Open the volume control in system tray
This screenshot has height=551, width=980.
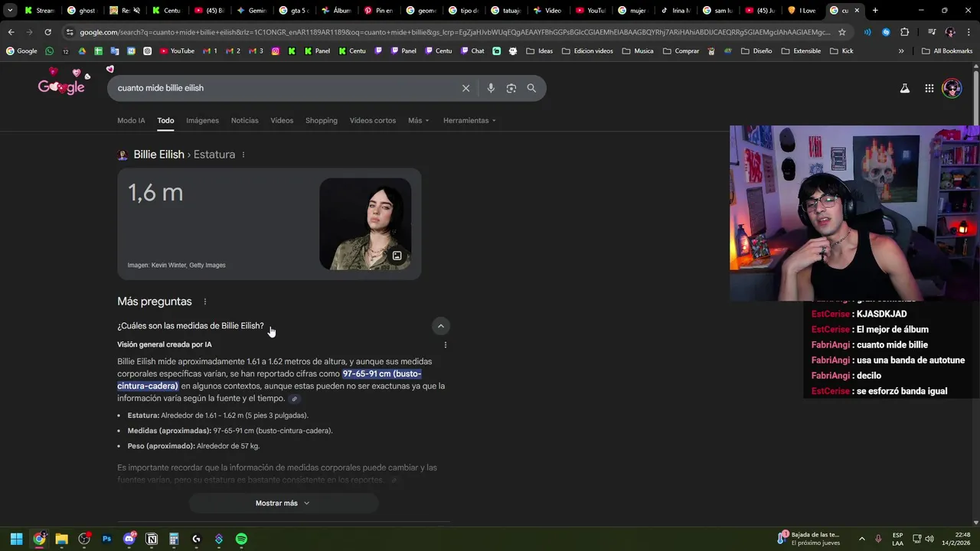tap(931, 539)
